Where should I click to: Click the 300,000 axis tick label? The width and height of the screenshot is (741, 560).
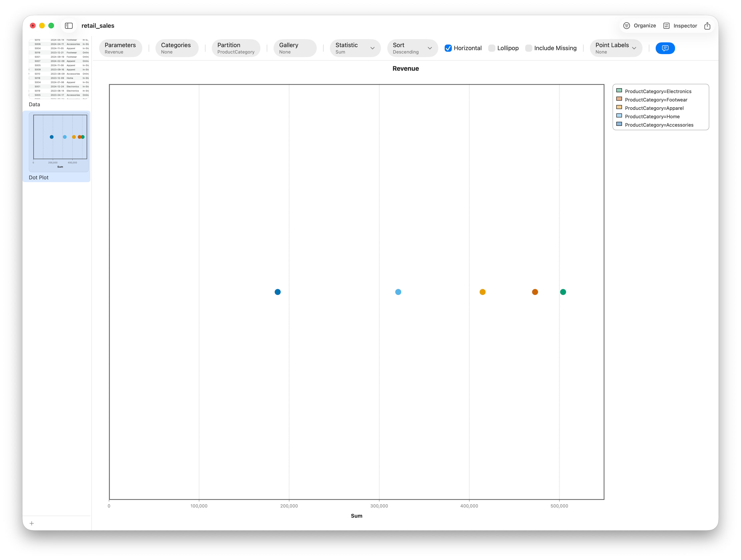tap(379, 506)
